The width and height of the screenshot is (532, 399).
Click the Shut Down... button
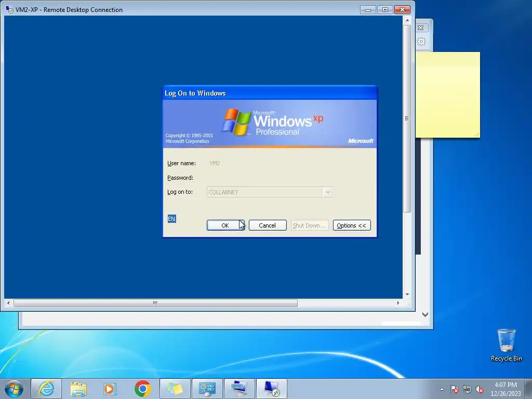[310, 225]
